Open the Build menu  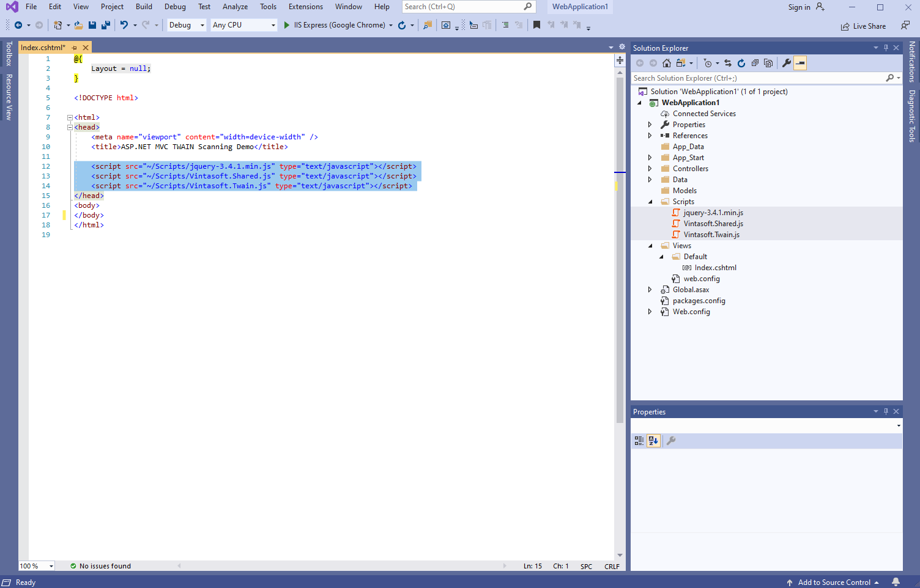[144, 7]
